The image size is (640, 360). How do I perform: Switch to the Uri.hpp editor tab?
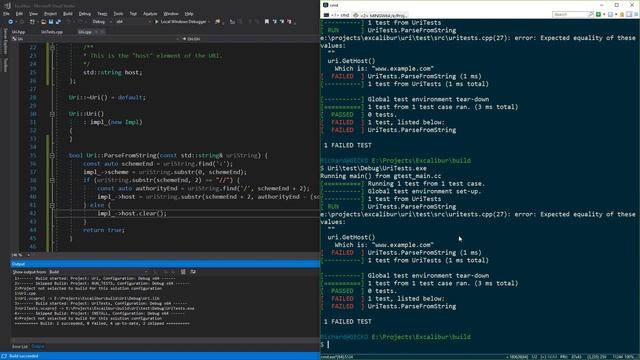pyautogui.click(x=18, y=31)
